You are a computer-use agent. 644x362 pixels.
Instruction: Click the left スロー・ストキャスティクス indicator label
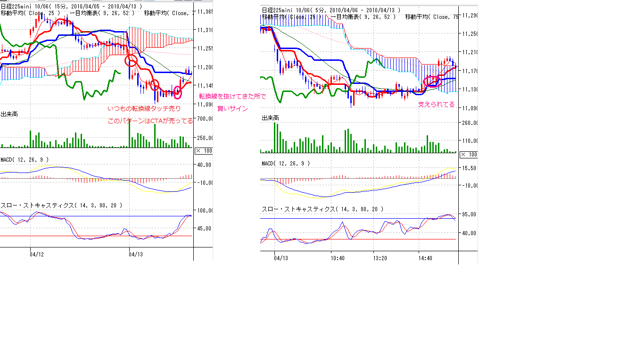click(x=61, y=206)
